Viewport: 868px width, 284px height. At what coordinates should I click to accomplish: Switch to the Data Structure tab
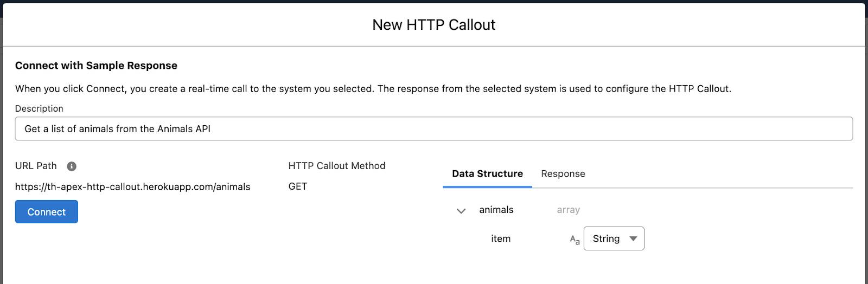(x=487, y=173)
